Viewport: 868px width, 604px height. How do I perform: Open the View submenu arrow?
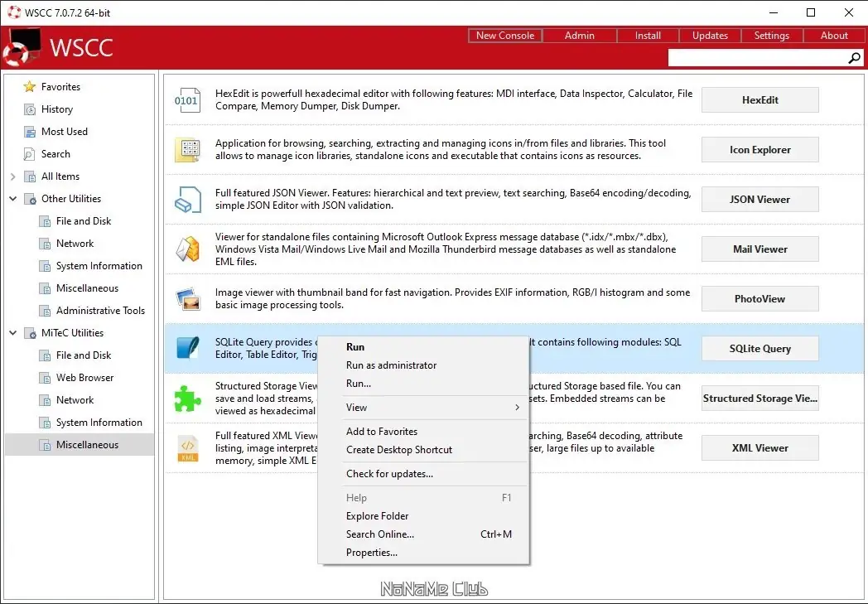click(x=517, y=408)
